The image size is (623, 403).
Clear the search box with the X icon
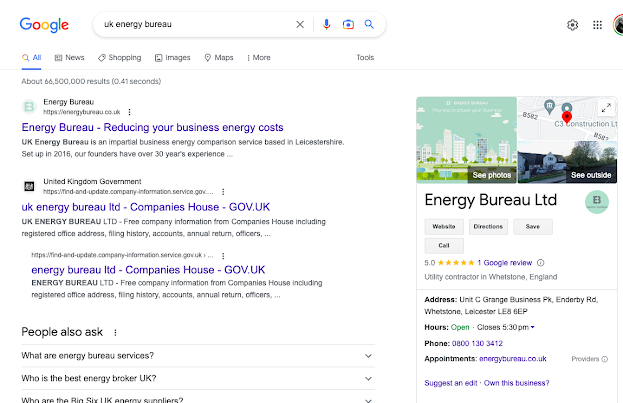[300, 25]
